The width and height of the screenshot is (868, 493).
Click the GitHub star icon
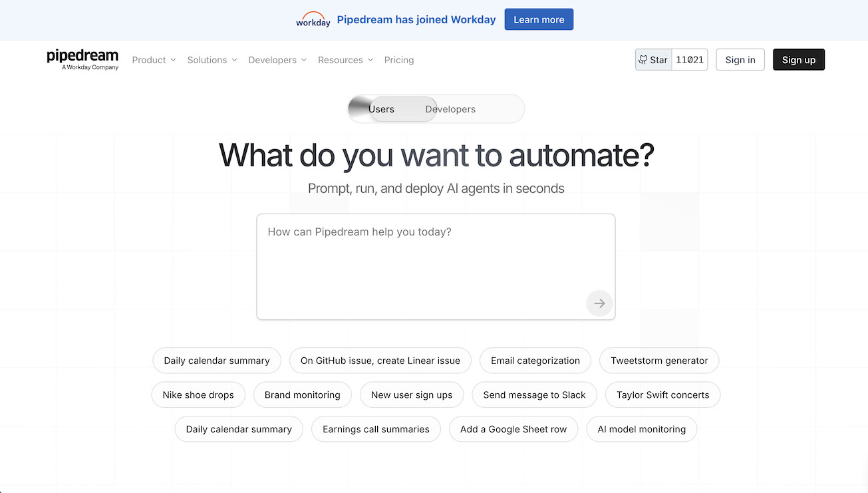pos(643,59)
